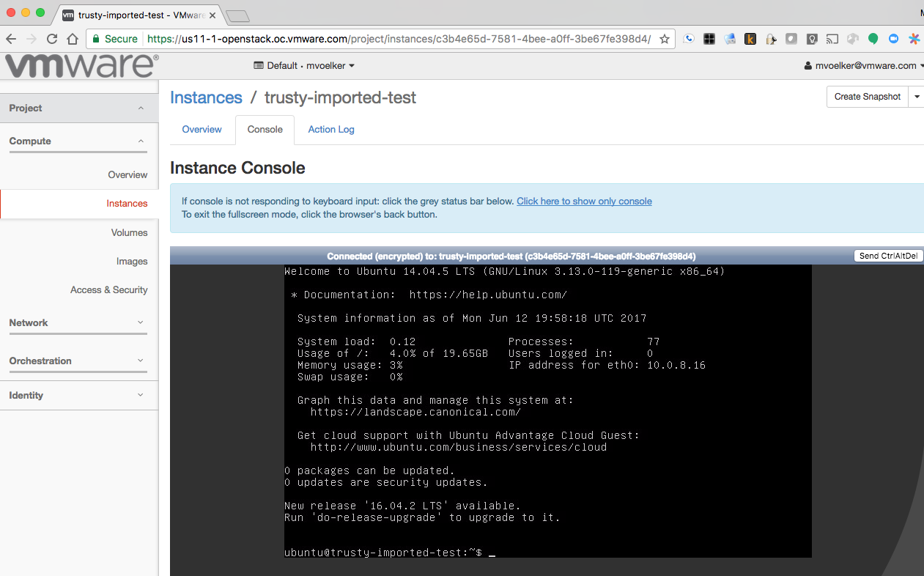Open the dropdown arrow beside Create Snapshot

[x=916, y=97]
